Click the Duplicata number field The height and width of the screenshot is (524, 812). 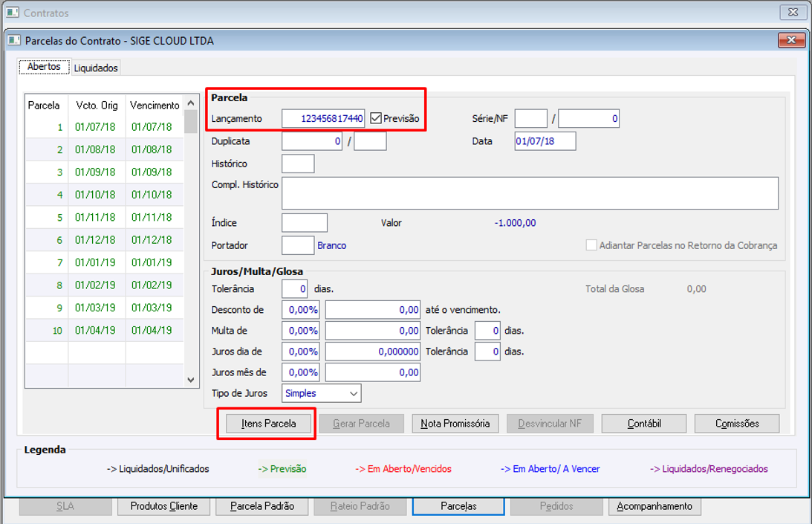pyautogui.click(x=312, y=141)
